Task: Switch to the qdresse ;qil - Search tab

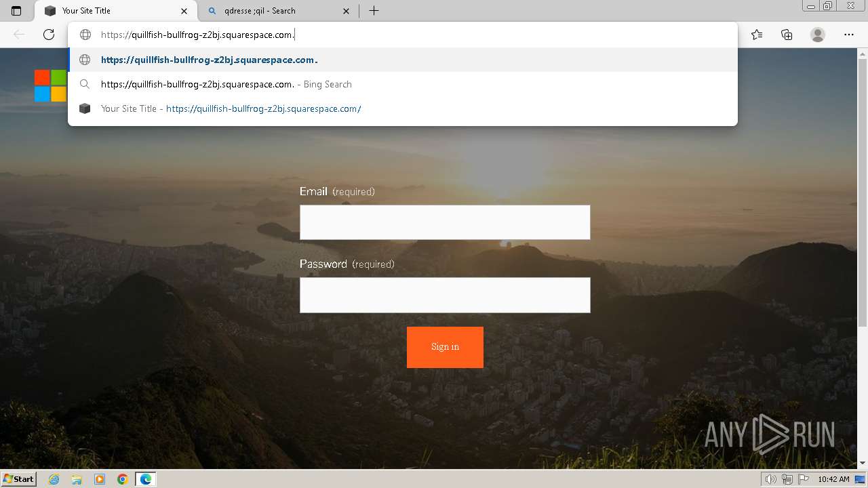Action: (279, 11)
